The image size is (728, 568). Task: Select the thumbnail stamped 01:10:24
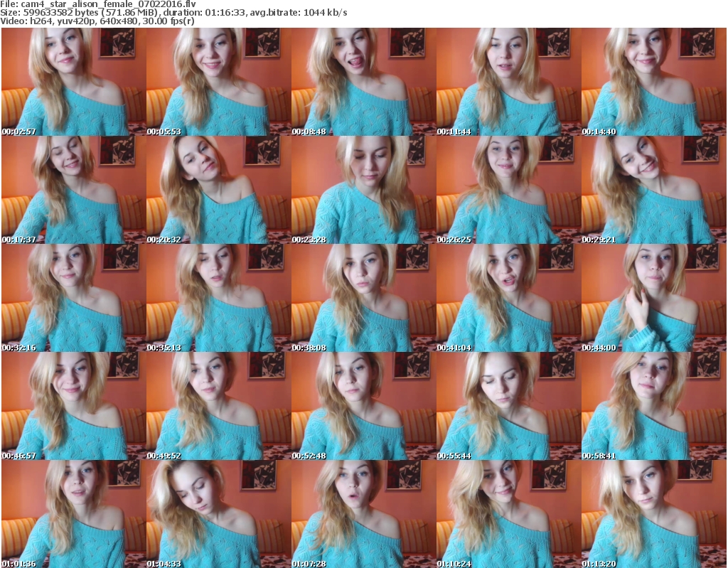point(508,514)
